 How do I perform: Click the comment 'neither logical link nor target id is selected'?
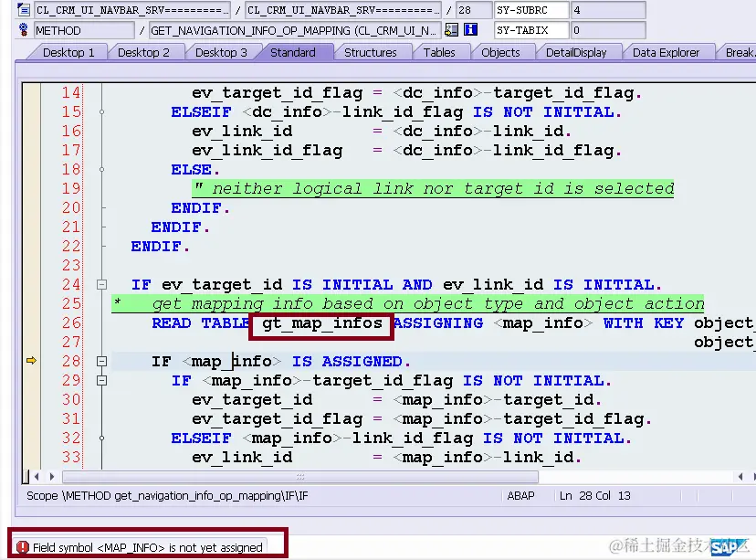tap(433, 188)
